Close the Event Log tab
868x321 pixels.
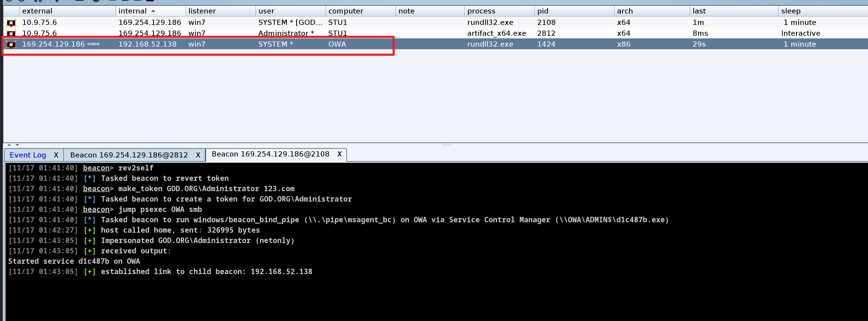tap(56, 155)
